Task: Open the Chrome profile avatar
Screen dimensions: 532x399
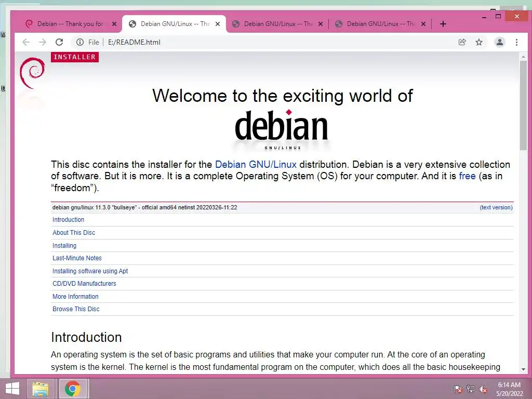Action: pos(500,42)
